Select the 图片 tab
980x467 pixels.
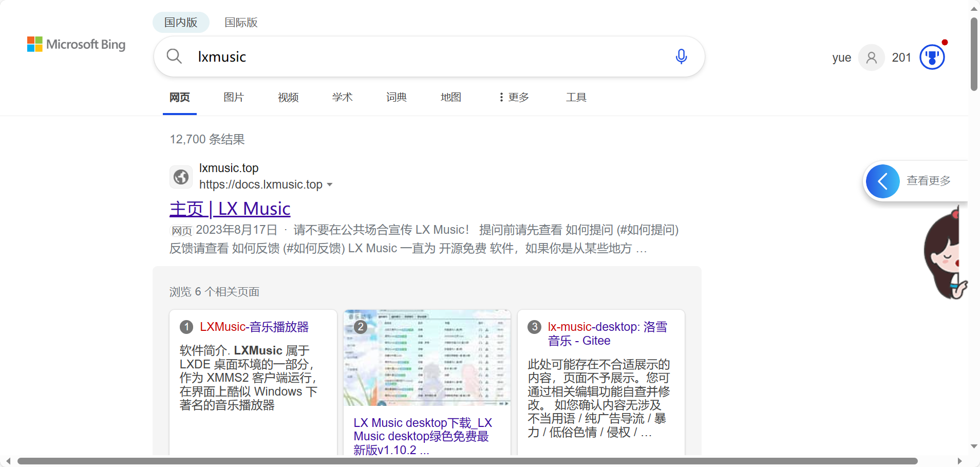point(234,97)
